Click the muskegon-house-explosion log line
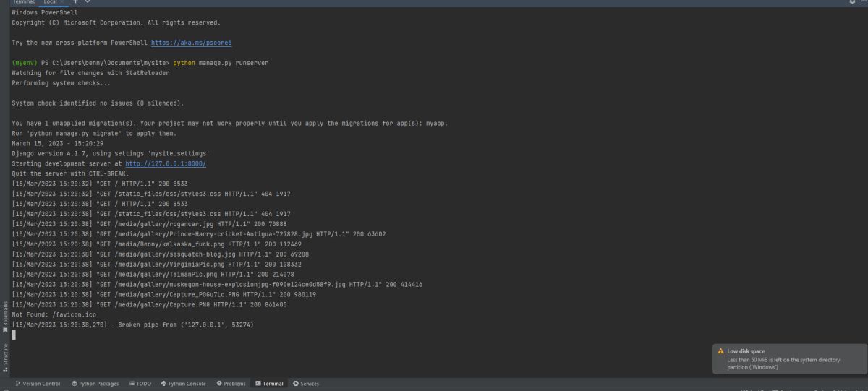 pyautogui.click(x=217, y=285)
